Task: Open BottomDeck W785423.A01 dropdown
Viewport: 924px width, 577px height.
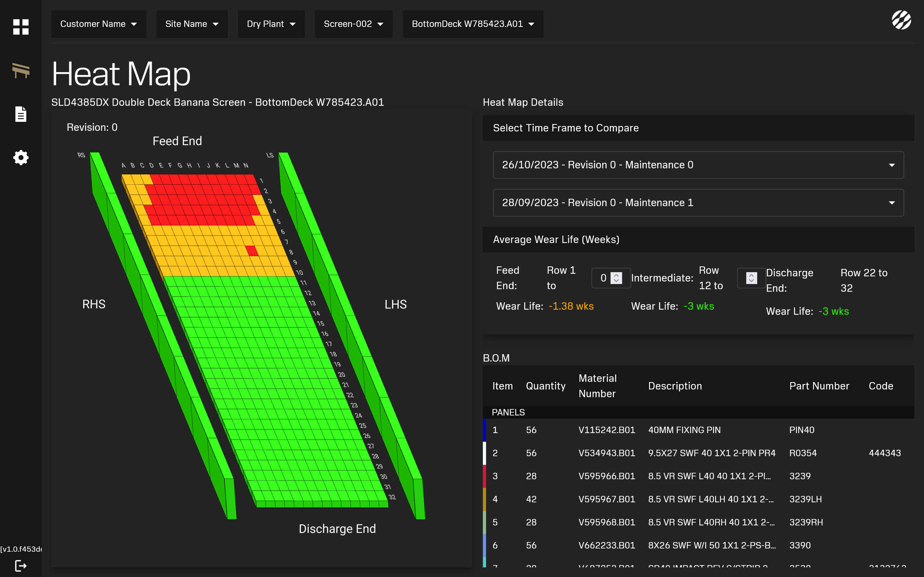Action: coord(473,24)
